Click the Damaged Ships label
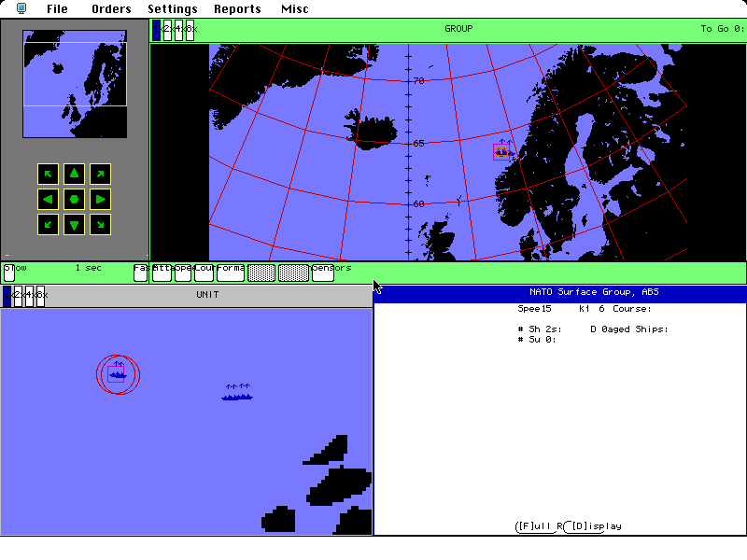 pyautogui.click(x=629, y=329)
